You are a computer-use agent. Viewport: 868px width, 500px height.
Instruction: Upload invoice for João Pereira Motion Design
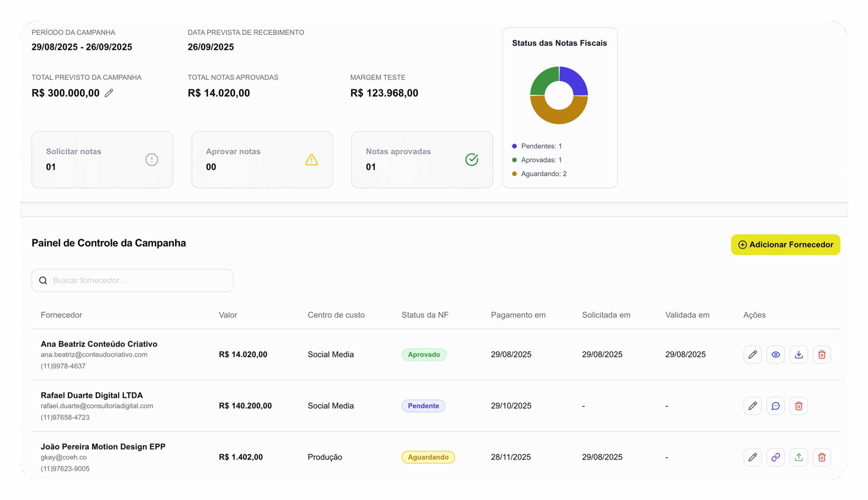coord(798,457)
